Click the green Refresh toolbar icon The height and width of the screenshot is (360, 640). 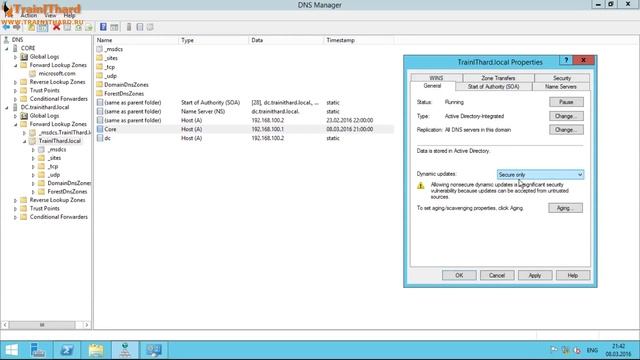point(78,27)
